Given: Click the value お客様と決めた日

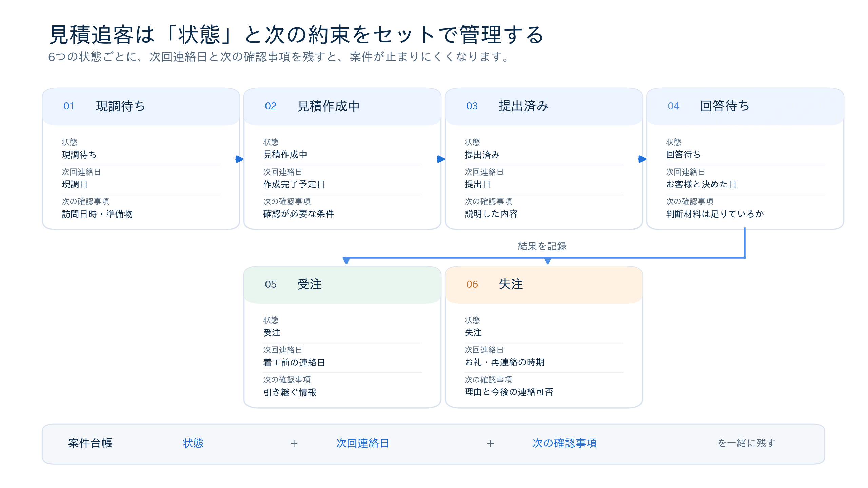Looking at the screenshot, I should [x=701, y=184].
